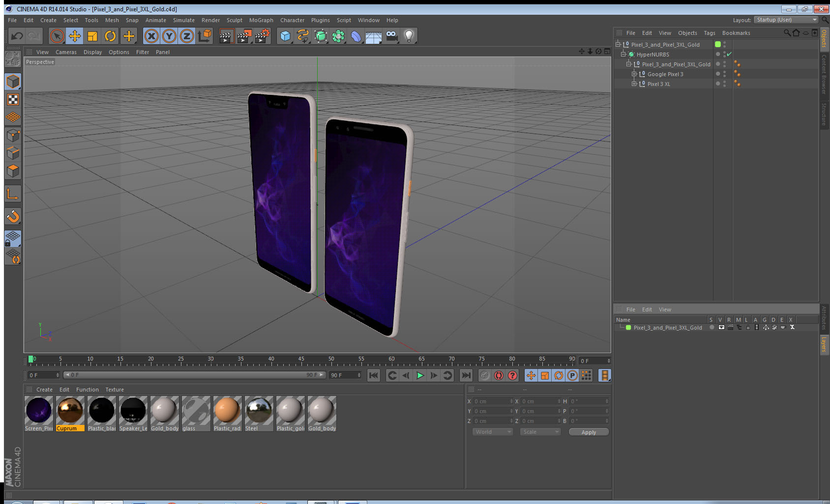Add a Floor environment object
This screenshot has width=830, height=504.
[x=374, y=36]
